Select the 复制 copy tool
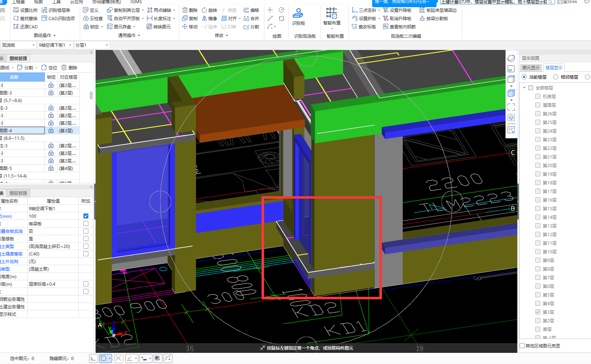Image resolution: width=591 pixels, height=364 pixels. (190, 18)
